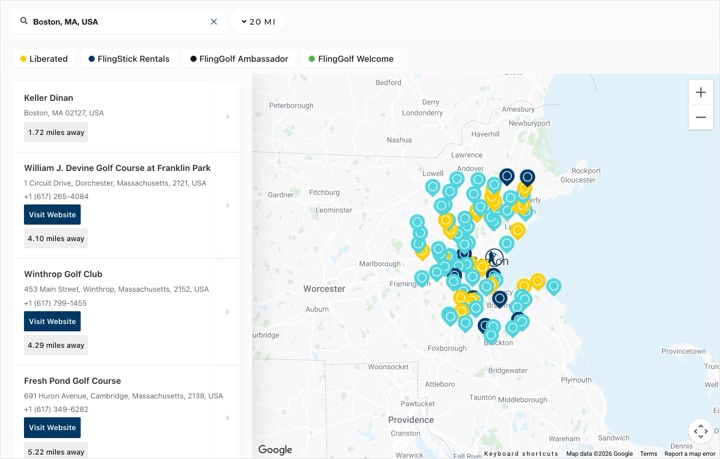Expand the William J. Devine listing chevron
The height and width of the screenshot is (459, 720).
[227, 205]
